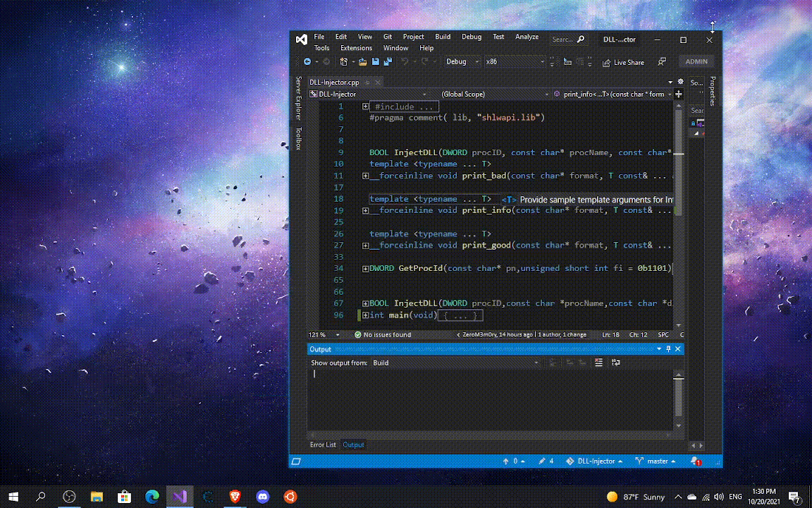Open the master branch selector
The width and height of the screenshot is (812, 508).
click(x=656, y=461)
